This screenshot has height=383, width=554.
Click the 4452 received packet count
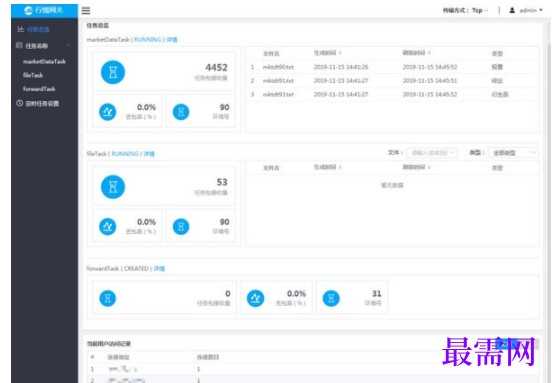216,67
